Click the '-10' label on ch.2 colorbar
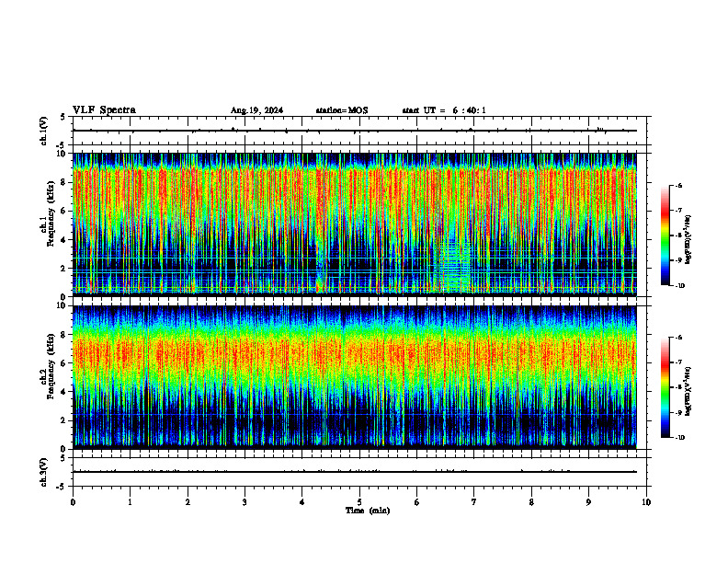728x563 pixels. coord(679,438)
